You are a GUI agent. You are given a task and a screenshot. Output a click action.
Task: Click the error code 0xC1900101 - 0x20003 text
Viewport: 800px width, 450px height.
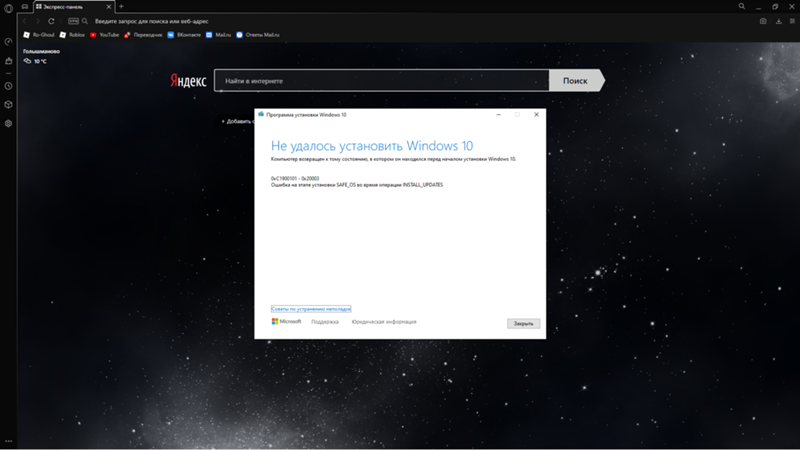[295, 179]
